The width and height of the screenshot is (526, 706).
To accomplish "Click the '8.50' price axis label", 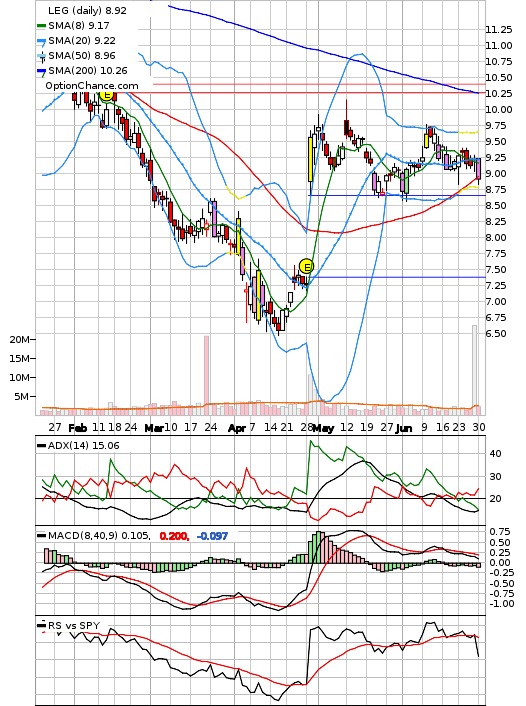I will coord(496,205).
